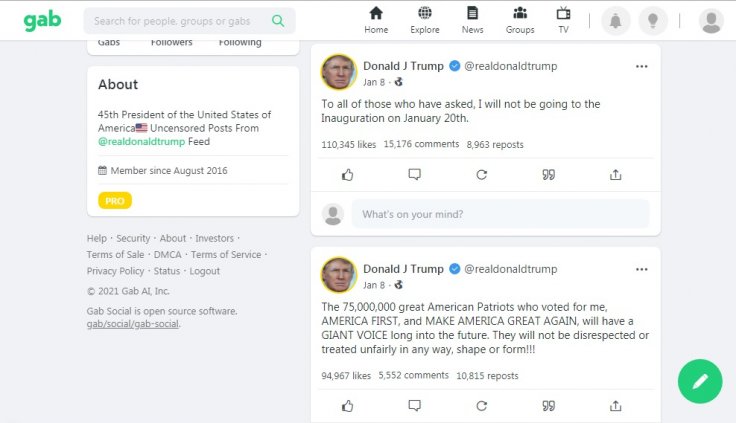Viewport: 736px width, 423px height.
Task: Open the Explore tab
Action: click(425, 20)
